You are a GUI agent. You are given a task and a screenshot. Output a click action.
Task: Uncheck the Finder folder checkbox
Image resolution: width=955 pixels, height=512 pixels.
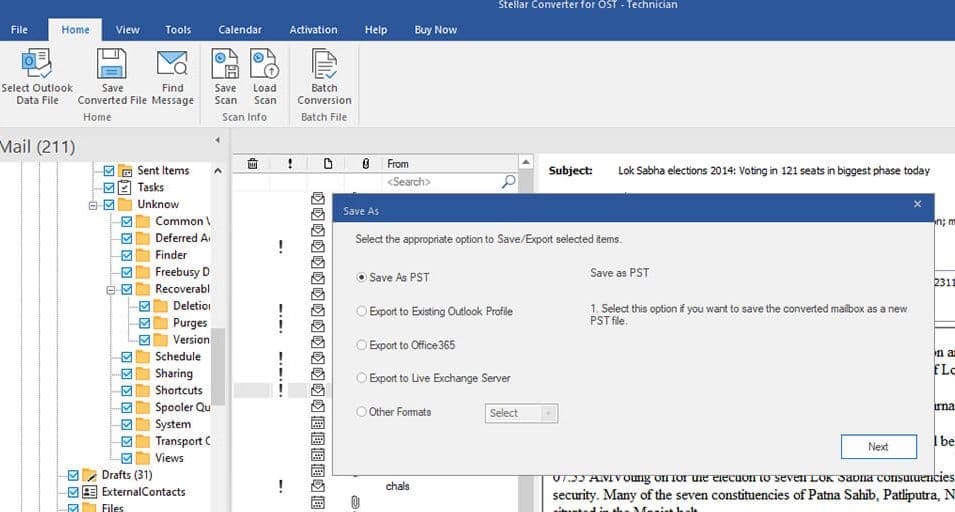[x=127, y=255]
